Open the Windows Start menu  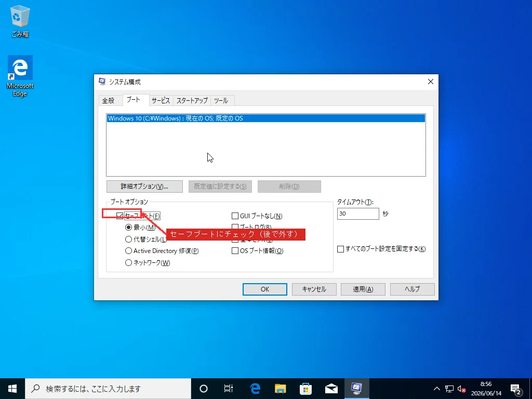click(x=12, y=389)
